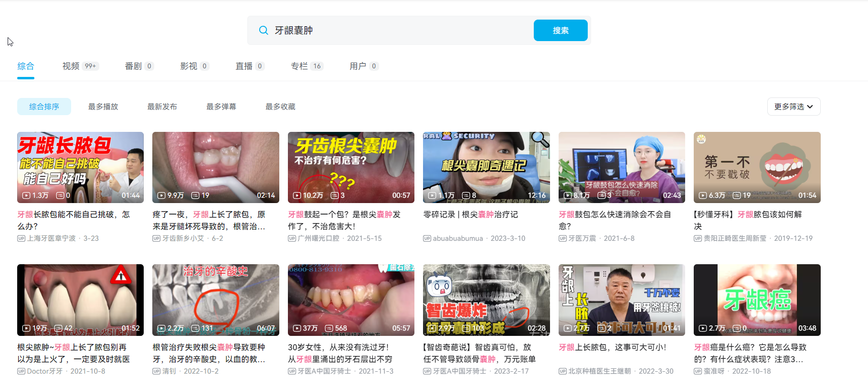Click the search input containing 牙龈囊肿
Screen dimensions: 868x387
(401, 31)
